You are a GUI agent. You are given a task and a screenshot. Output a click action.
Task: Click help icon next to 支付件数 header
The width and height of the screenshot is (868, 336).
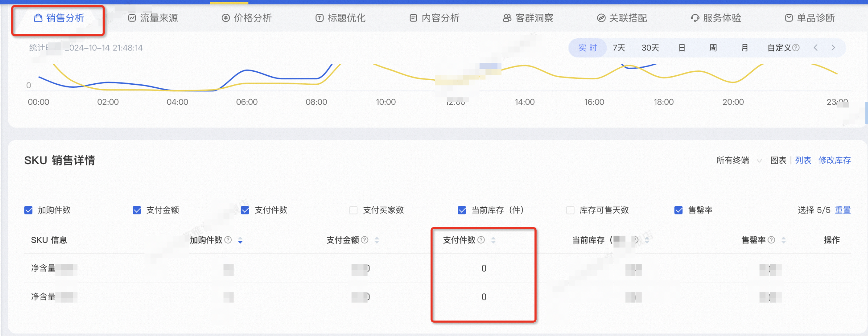tap(481, 240)
